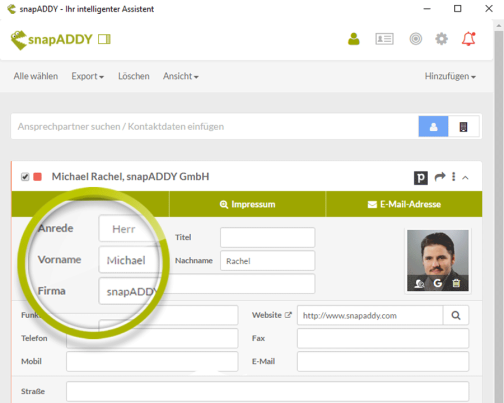Open the business card scanner icon
Image resolution: width=504 pixels, height=403 pixels.
(x=384, y=39)
